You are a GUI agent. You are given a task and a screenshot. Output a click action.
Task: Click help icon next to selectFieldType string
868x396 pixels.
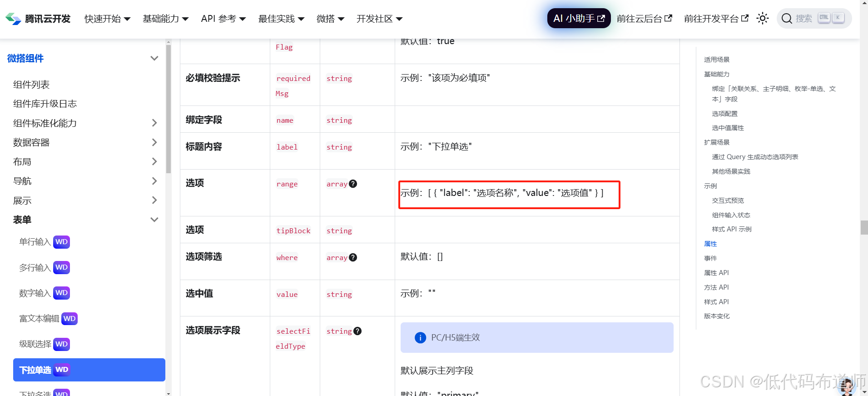[357, 331]
